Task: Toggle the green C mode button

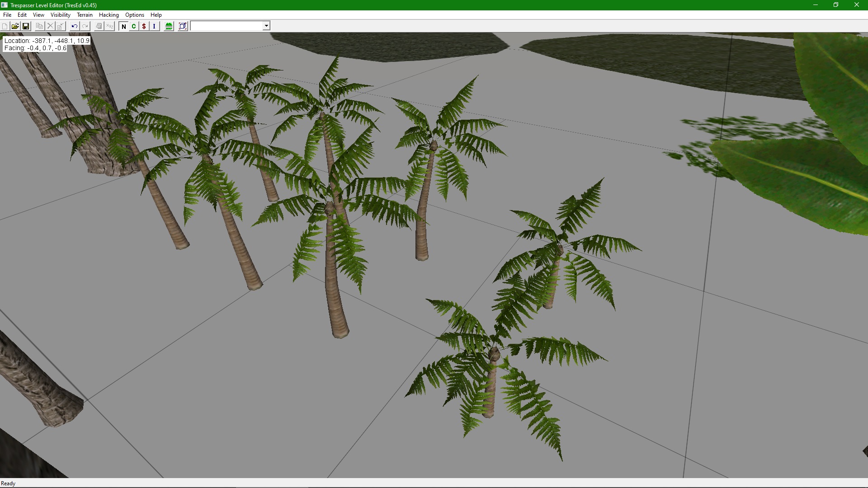Action: click(134, 26)
